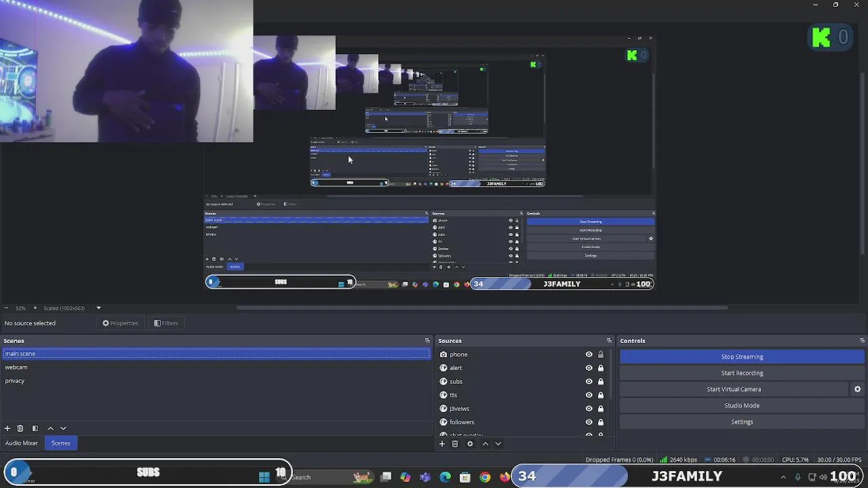
Task: Open Microsoft Store from taskbar
Action: pos(465,477)
